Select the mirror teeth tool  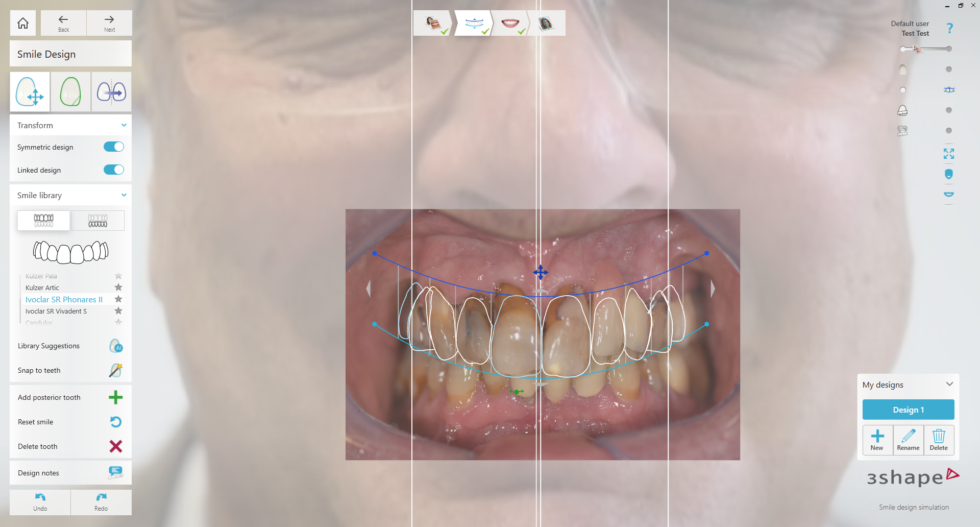click(111, 92)
